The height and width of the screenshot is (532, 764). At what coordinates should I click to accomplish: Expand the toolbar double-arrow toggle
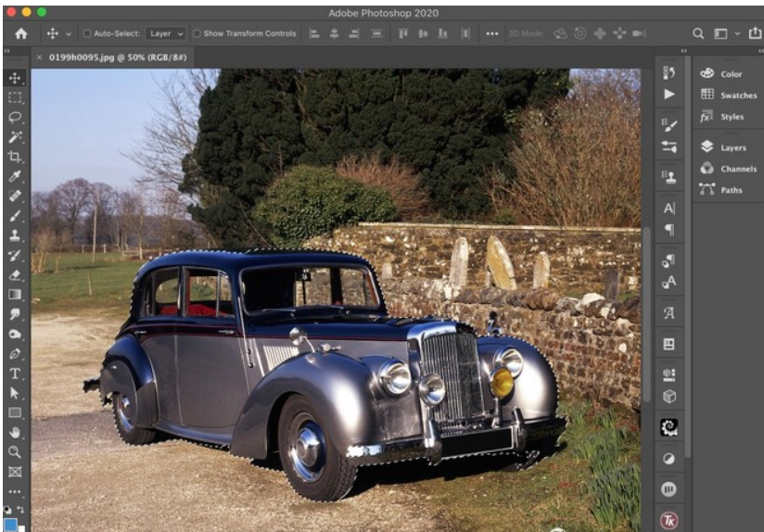tap(6, 50)
